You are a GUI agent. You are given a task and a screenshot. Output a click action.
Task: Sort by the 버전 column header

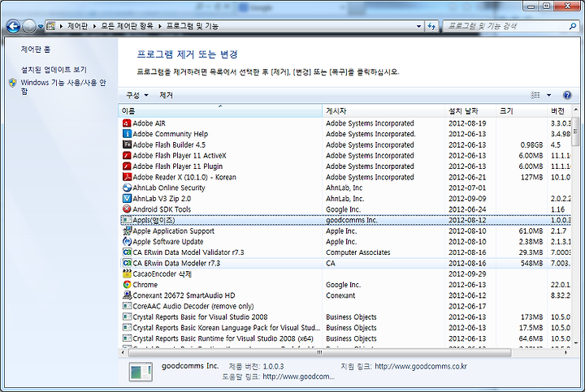tap(559, 111)
